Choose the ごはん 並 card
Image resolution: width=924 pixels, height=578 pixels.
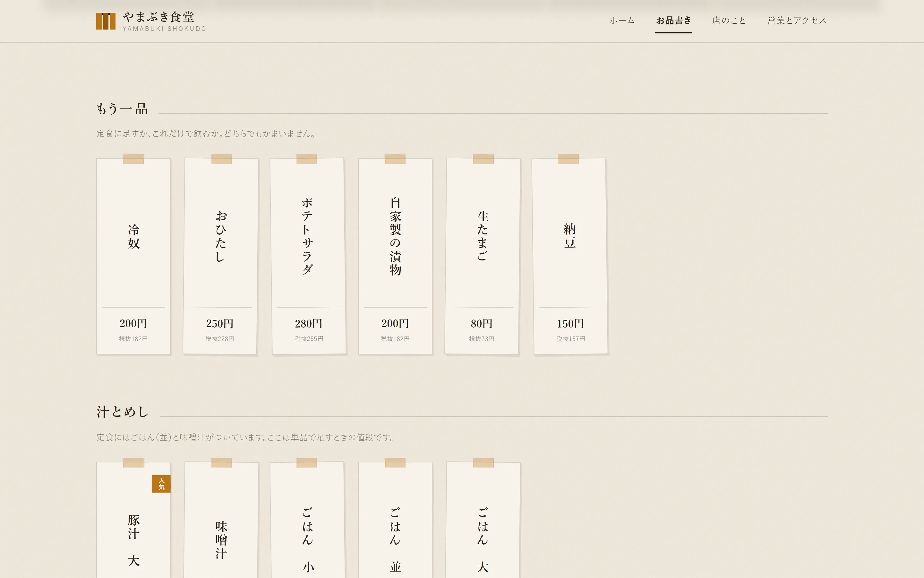click(x=395, y=520)
